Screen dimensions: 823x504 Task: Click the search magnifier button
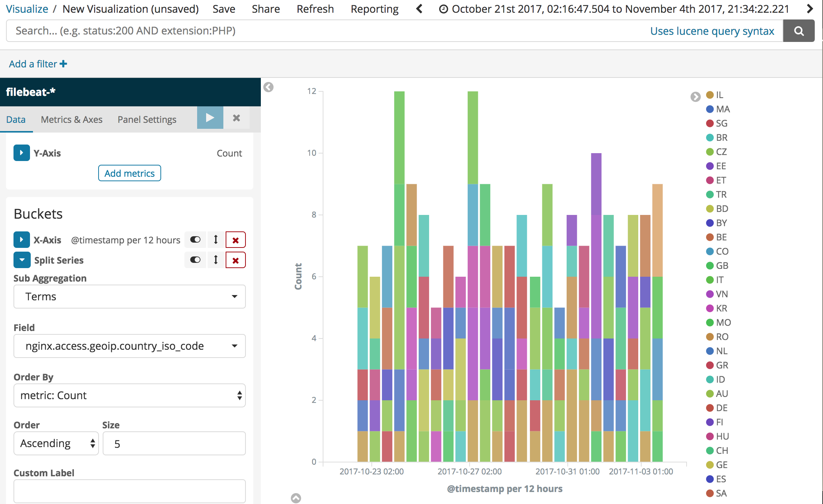[x=798, y=31]
